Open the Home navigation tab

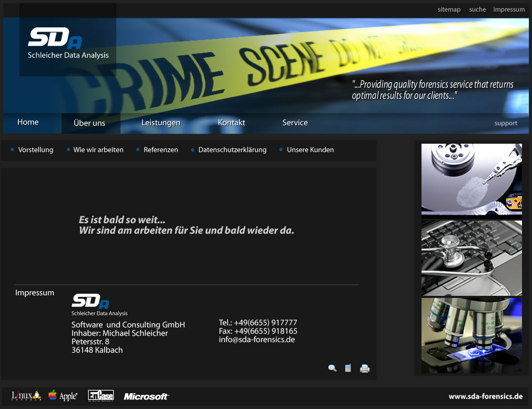pos(28,122)
